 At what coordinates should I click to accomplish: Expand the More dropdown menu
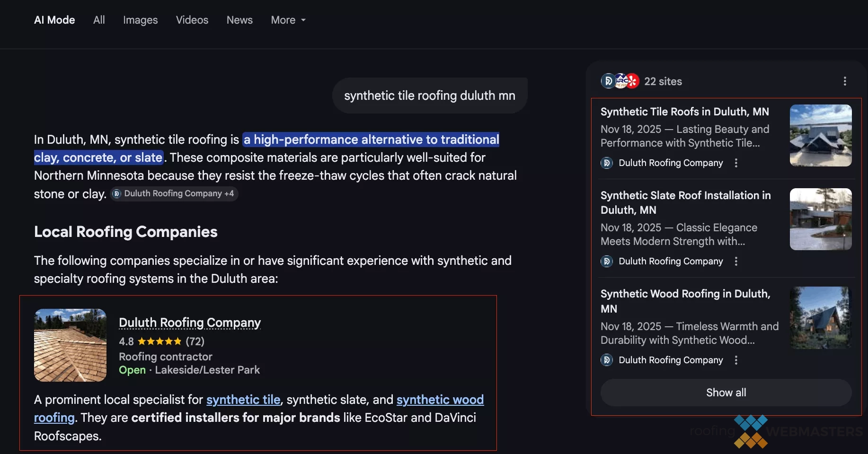coord(288,20)
